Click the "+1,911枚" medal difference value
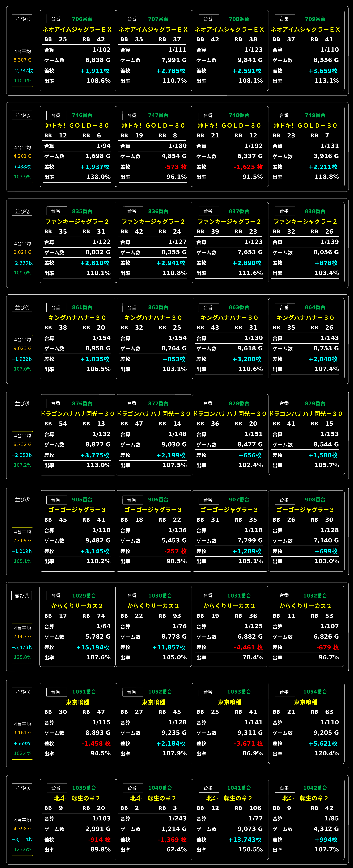The height and width of the screenshot is (868, 353). point(95,71)
